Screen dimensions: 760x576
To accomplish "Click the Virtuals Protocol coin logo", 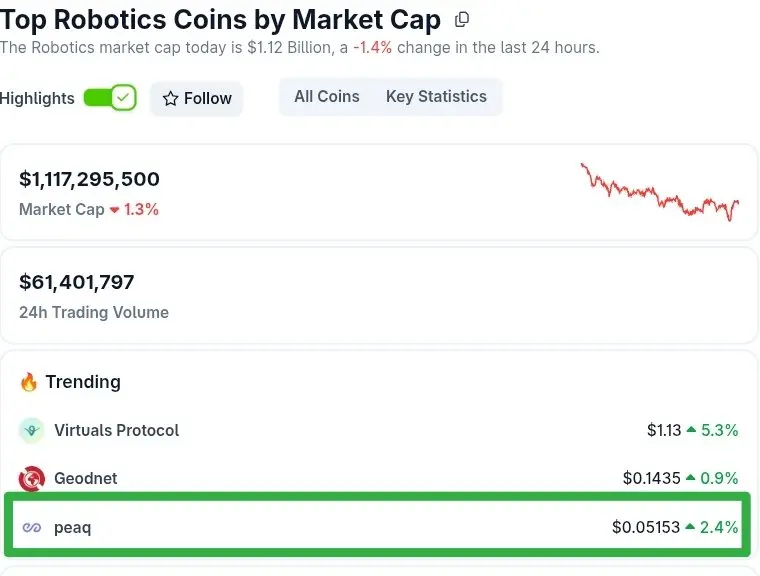I will click(x=32, y=430).
